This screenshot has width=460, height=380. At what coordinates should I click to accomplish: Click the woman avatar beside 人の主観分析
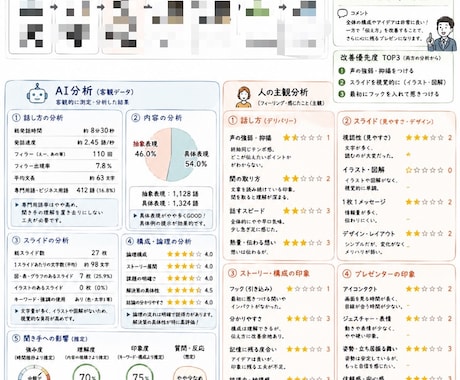tap(244, 97)
